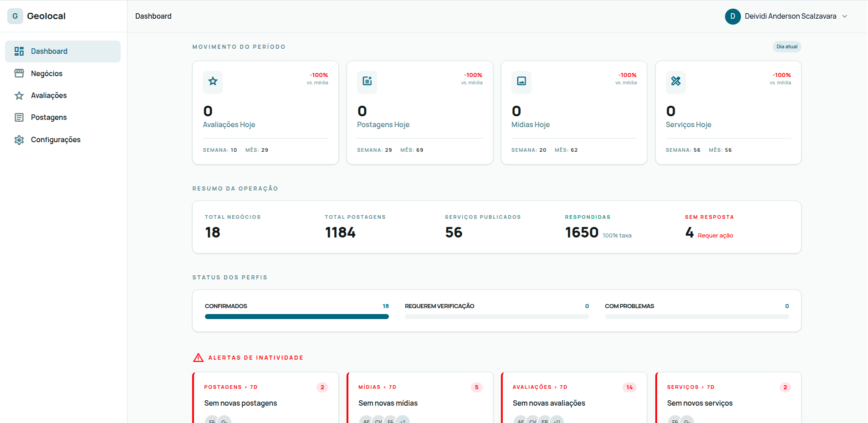Click the Sem Resposta value 4

(689, 232)
